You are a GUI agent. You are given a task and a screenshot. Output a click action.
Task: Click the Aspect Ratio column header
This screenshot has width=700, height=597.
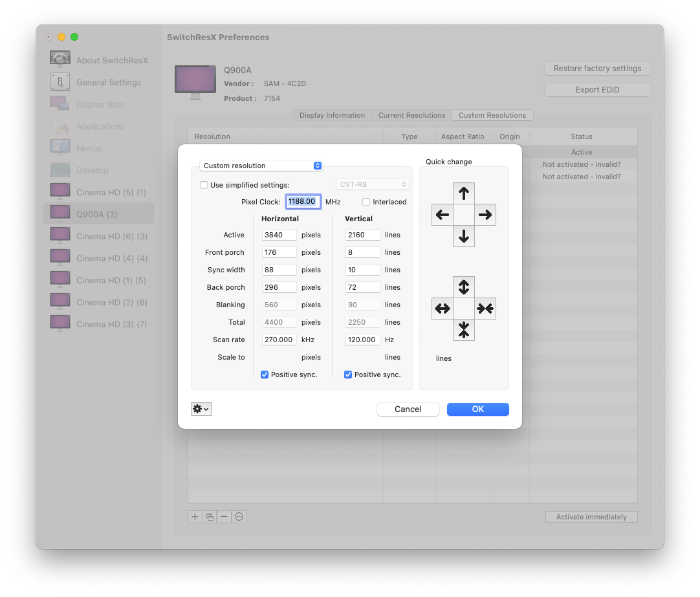point(463,136)
